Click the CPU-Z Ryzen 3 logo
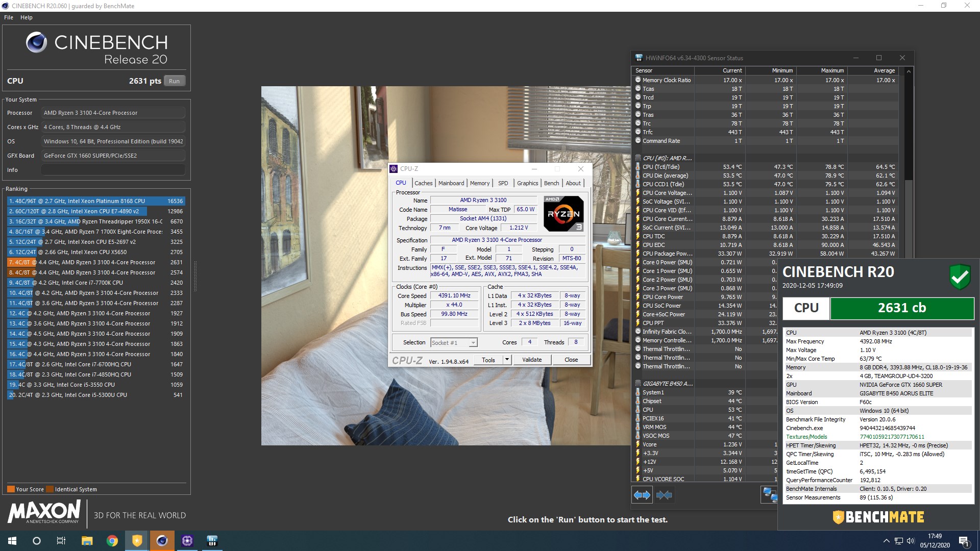The image size is (980, 551). (x=563, y=214)
